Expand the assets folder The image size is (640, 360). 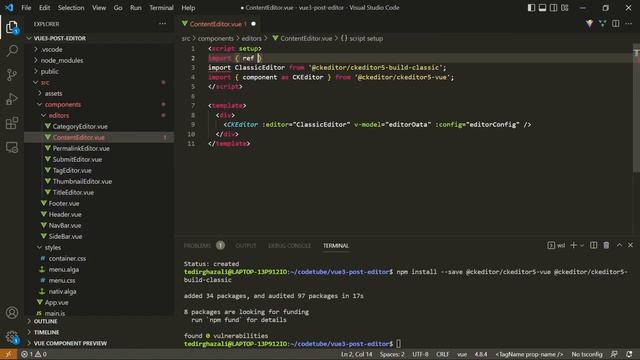point(99,93)
